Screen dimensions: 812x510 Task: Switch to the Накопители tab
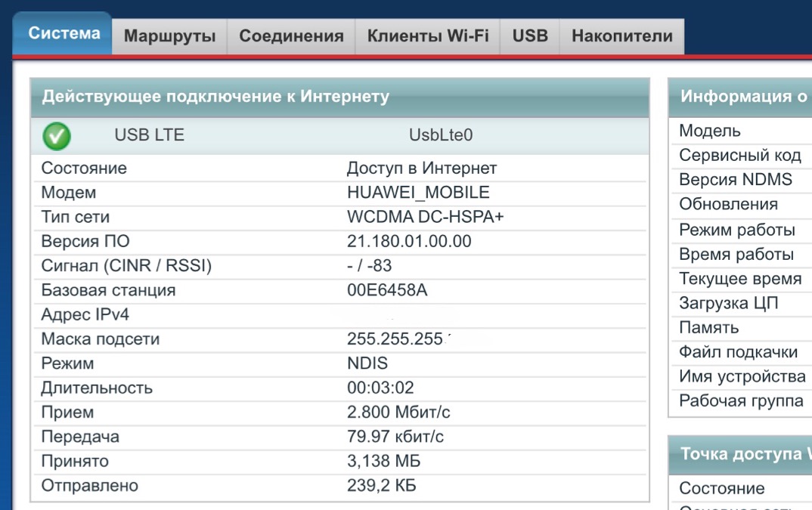[x=621, y=36]
